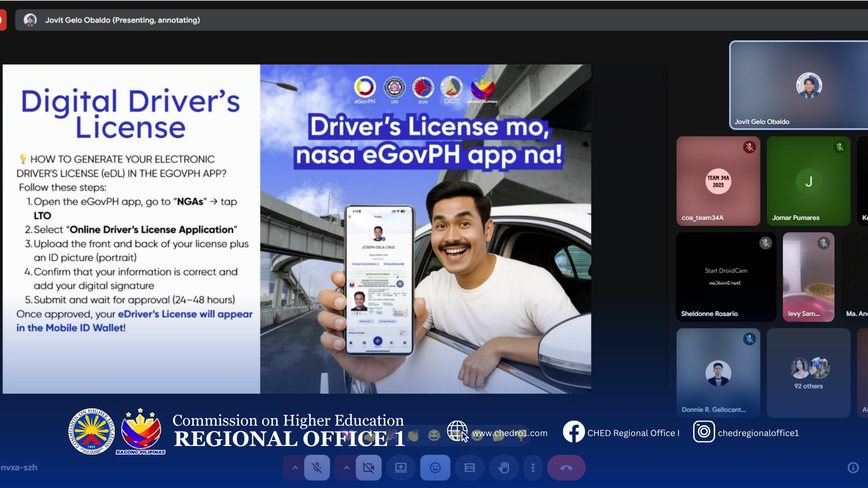Click chedregionaloffice1 Instagram handle
This screenshot has width=868, height=488.
pos(758,433)
